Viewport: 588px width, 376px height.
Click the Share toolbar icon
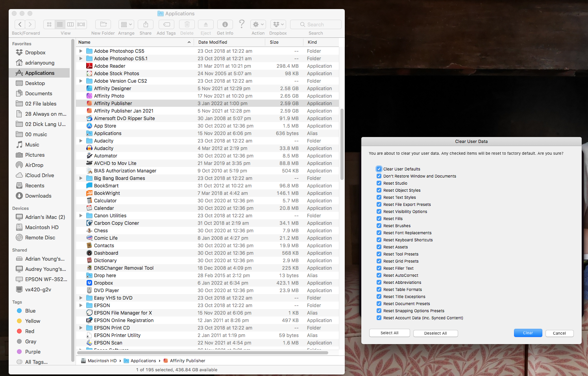[146, 24]
